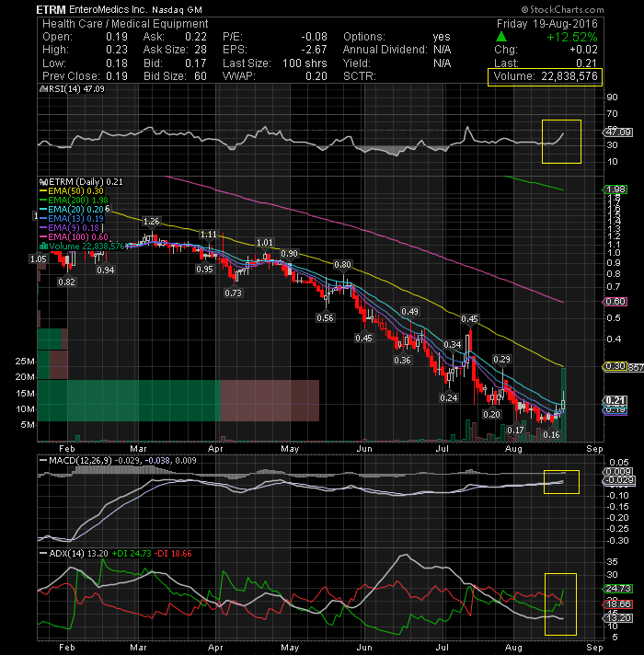This screenshot has height=655, width=644.
Task: Click the 0.73 April low price label
Action: point(233,293)
